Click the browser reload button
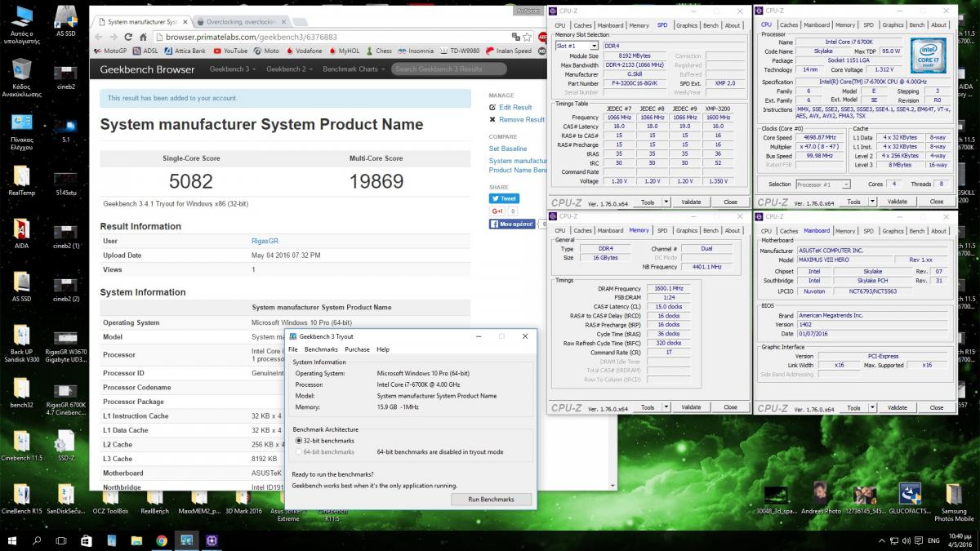980x551 pixels. tap(128, 37)
